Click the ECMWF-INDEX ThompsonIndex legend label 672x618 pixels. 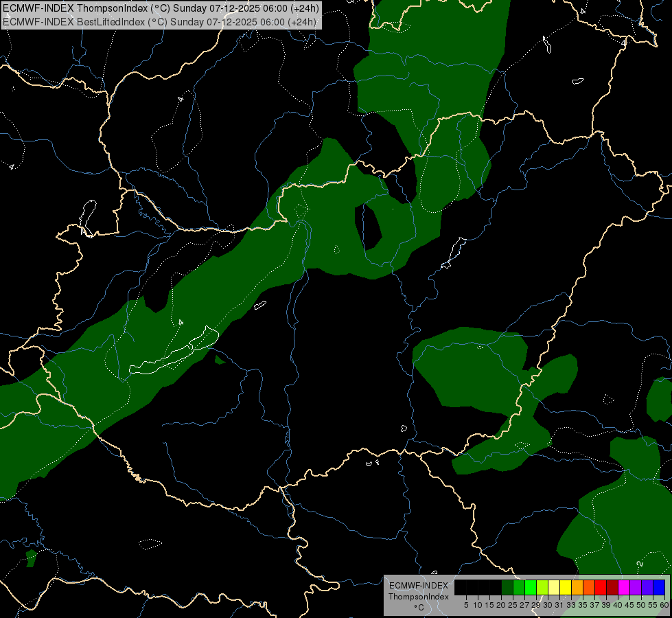pyautogui.click(x=419, y=591)
